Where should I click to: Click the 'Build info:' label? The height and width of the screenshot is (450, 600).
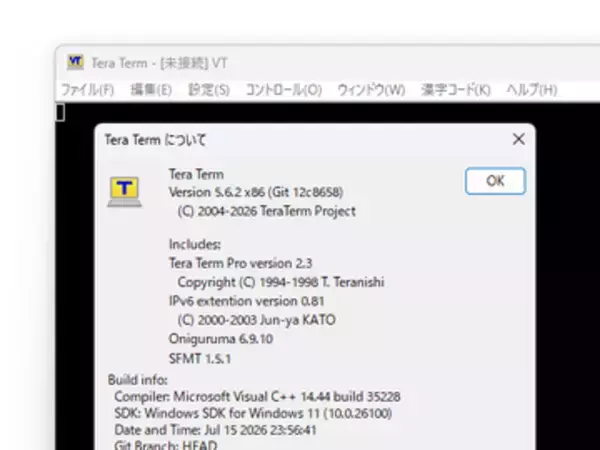coord(138,380)
